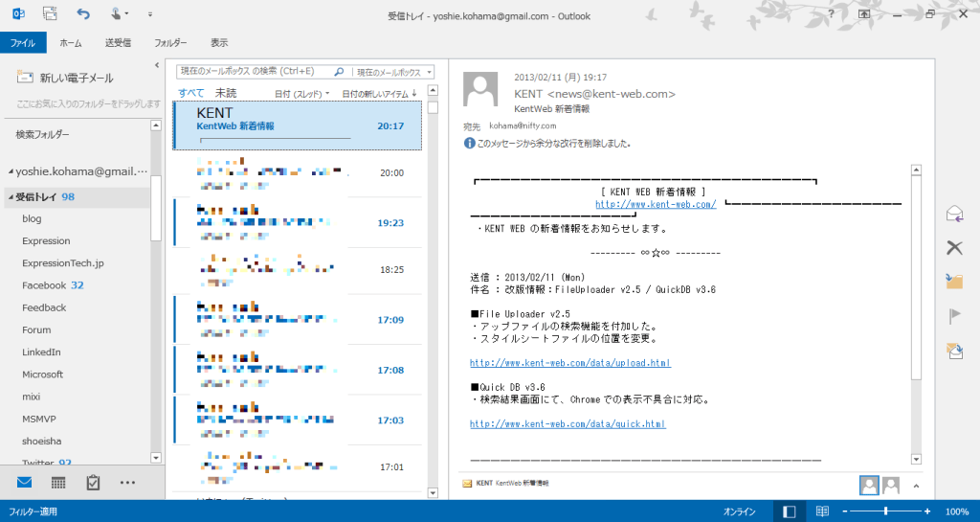Open 日付 (スレッド) arrange-by dropdown
Screen dimensions: 980x522
tap(301, 94)
